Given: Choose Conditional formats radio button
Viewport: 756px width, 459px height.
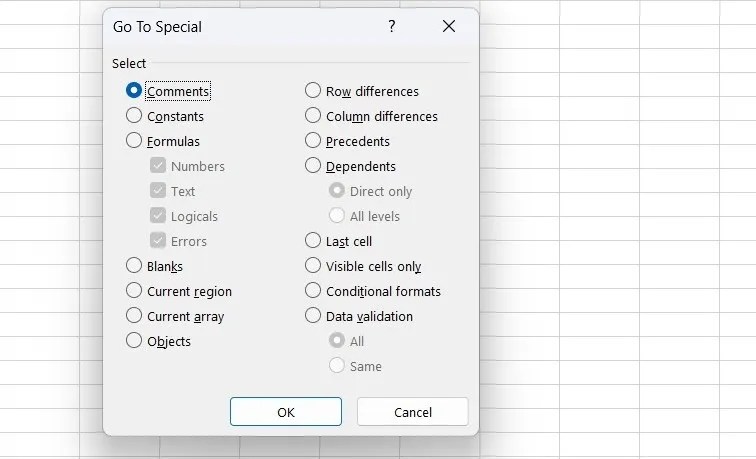Looking at the screenshot, I should 313,291.
